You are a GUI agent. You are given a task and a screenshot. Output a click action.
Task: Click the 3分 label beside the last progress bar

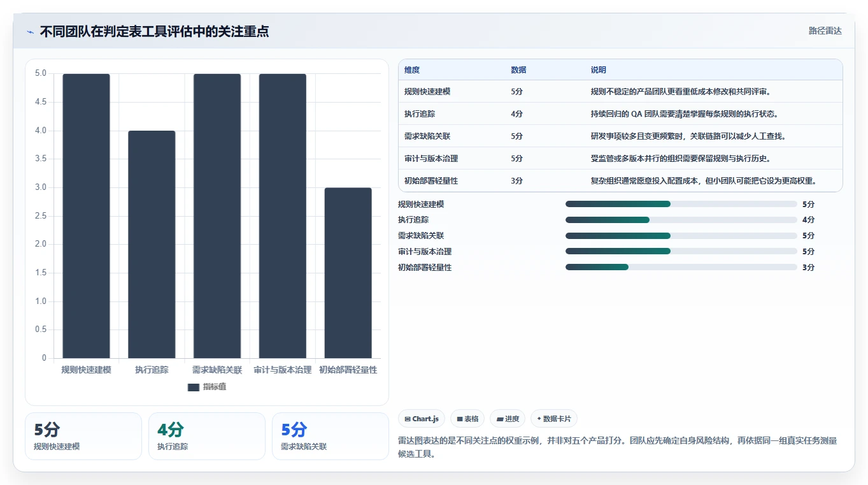(x=808, y=268)
